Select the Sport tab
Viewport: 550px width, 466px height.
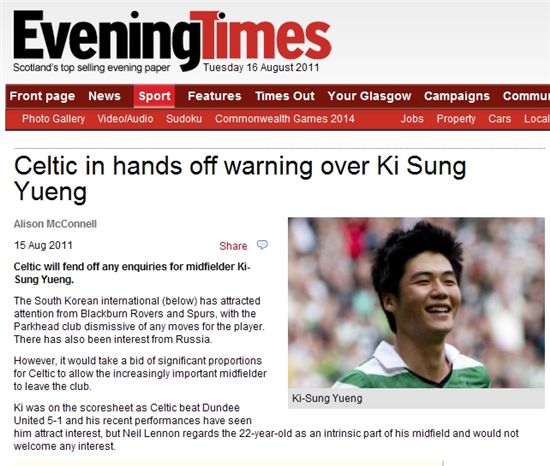[x=154, y=96]
